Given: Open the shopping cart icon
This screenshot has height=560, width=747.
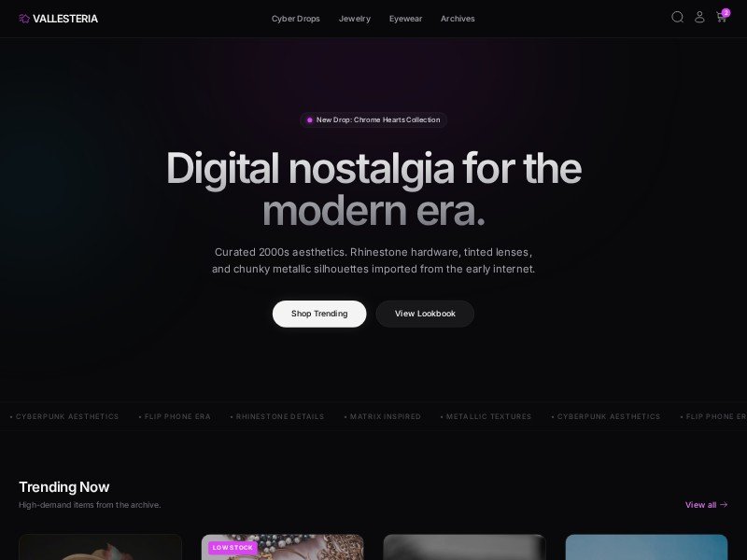Looking at the screenshot, I should pyautogui.click(x=721, y=18).
